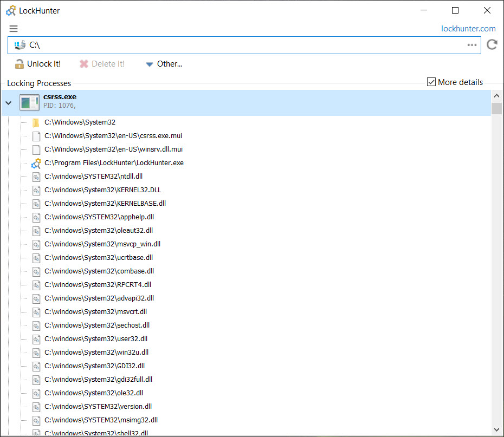Click the dll icon beside apphelp.dll
504x437 pixels.
pyautogui.click(x=36, y=217)
